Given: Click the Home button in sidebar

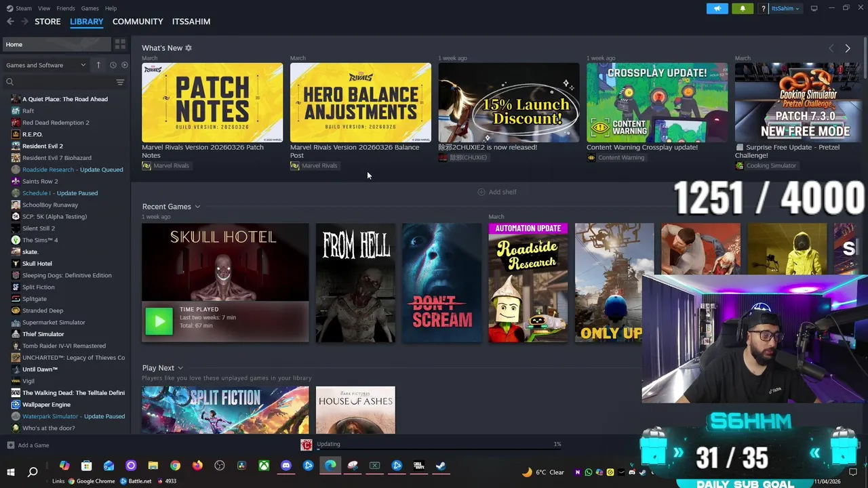Looking at the screenshot, I should 56,44.
